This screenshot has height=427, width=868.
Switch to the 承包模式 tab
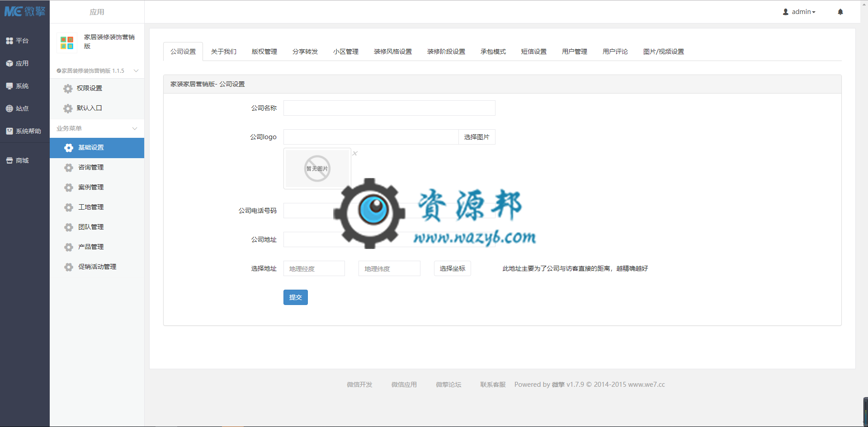(x=493, y=52)
